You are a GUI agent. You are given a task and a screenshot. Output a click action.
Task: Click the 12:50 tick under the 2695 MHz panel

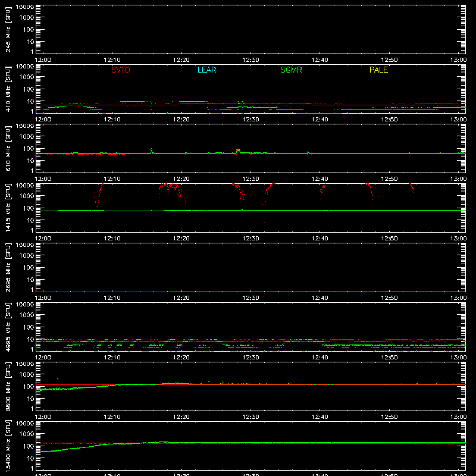tap(389, 298)
